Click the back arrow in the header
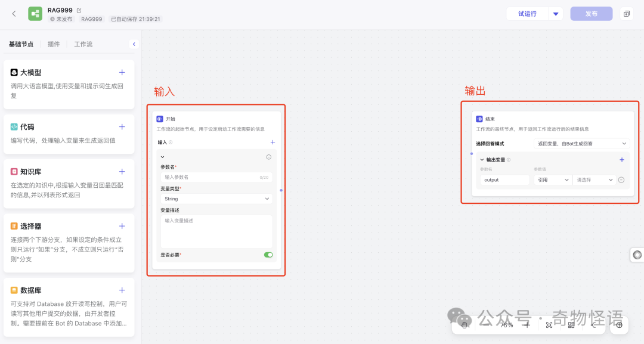Screen dimensions: 644x344 click(14, 14)
